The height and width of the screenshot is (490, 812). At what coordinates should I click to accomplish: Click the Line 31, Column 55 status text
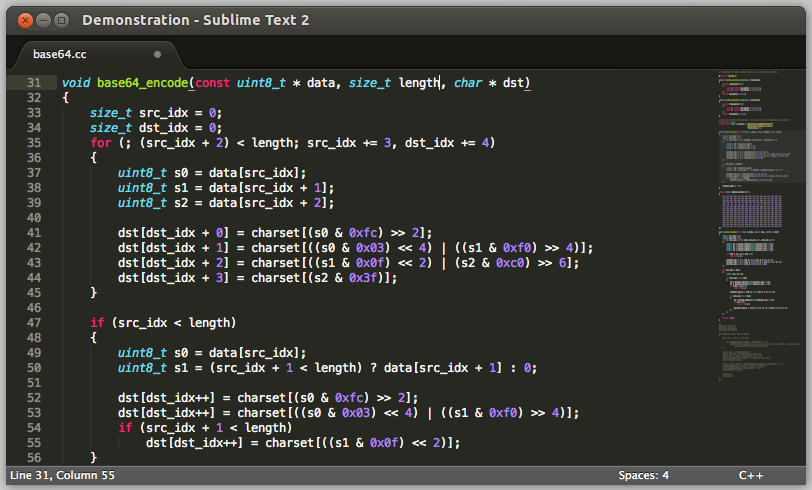point(61,475)
